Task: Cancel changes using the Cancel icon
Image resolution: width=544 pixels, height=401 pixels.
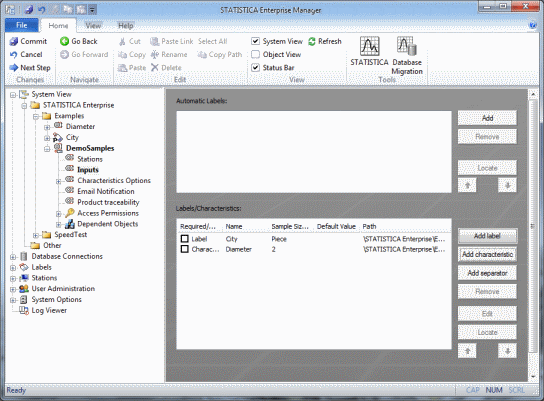Action: click(x=14, y=54)
